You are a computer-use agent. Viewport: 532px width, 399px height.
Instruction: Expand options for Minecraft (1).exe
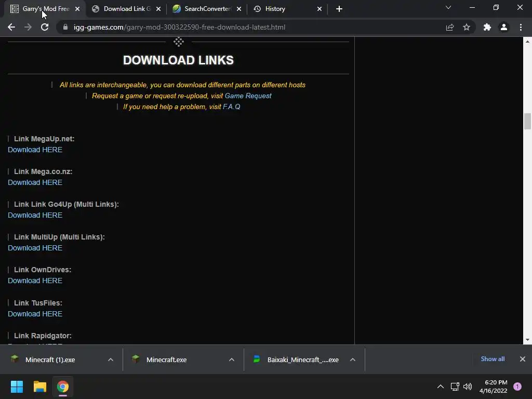[x=111, y=360]
